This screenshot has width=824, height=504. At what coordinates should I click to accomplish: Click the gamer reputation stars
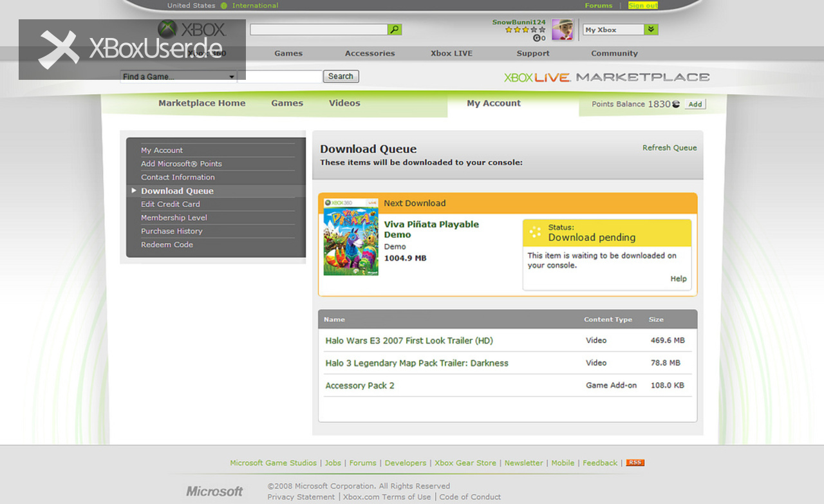525,30
